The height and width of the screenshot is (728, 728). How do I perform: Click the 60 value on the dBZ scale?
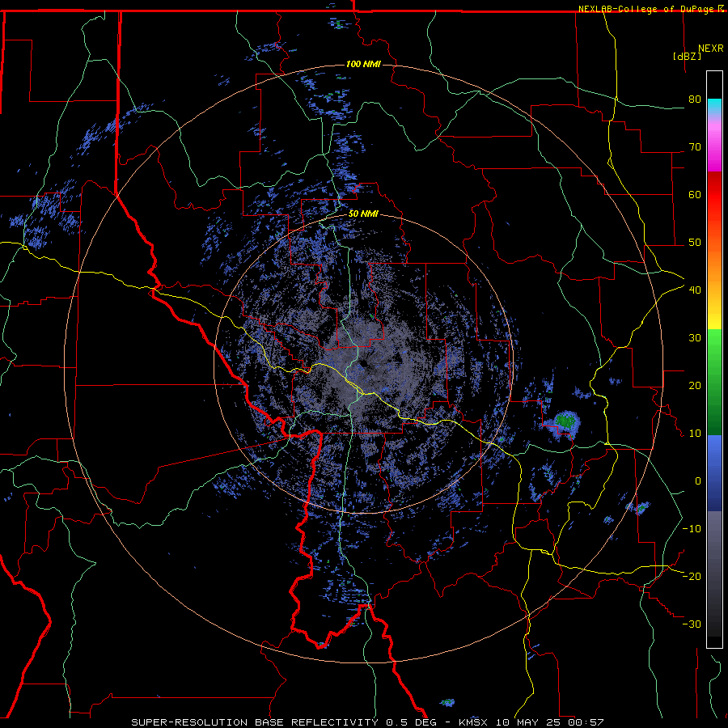point(695,194)
